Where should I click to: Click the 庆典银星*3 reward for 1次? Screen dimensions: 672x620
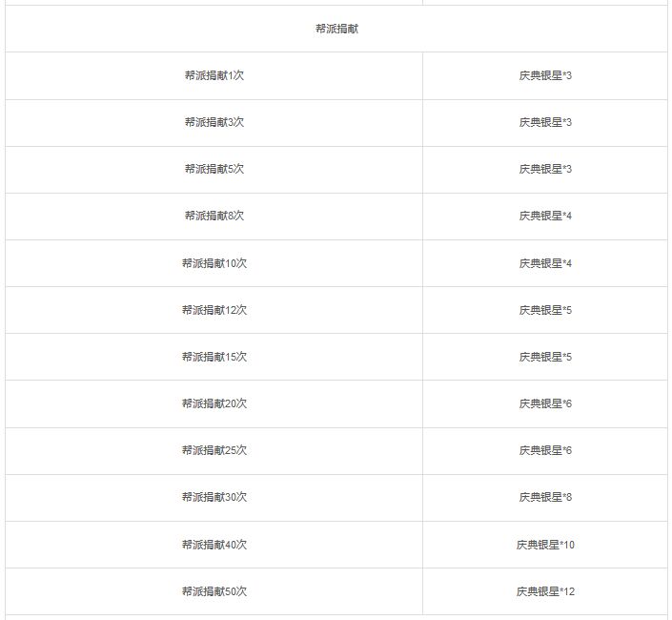click(545, 76)
